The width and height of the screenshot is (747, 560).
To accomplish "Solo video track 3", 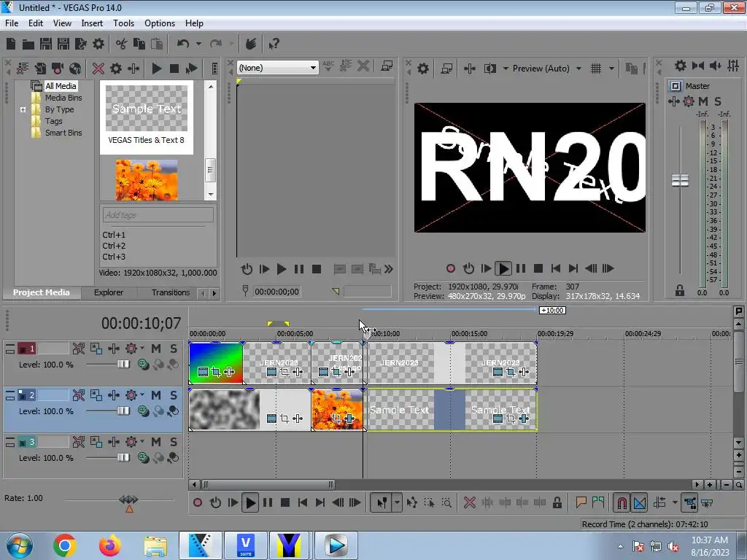I will [x=174, y=442].
